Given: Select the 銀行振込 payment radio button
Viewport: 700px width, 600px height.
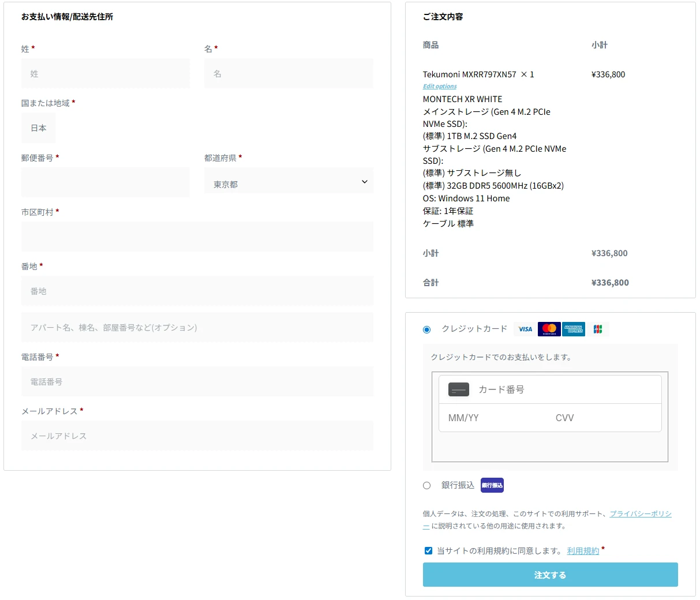Looking at the screenshot, I should pos(426,486).
